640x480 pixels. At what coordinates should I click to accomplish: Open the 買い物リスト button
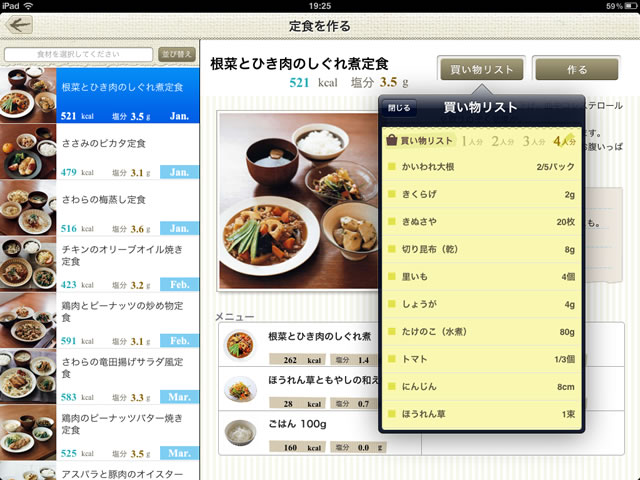[482, 69]
